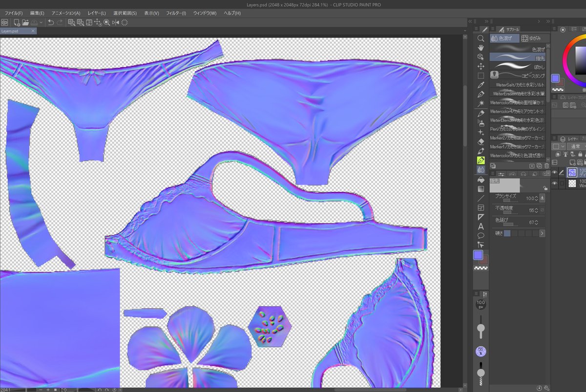Adjust the 不透明度 opacity slider
Image resolution: width=586 pixels, height=392 pixels.
pos(510,213)
